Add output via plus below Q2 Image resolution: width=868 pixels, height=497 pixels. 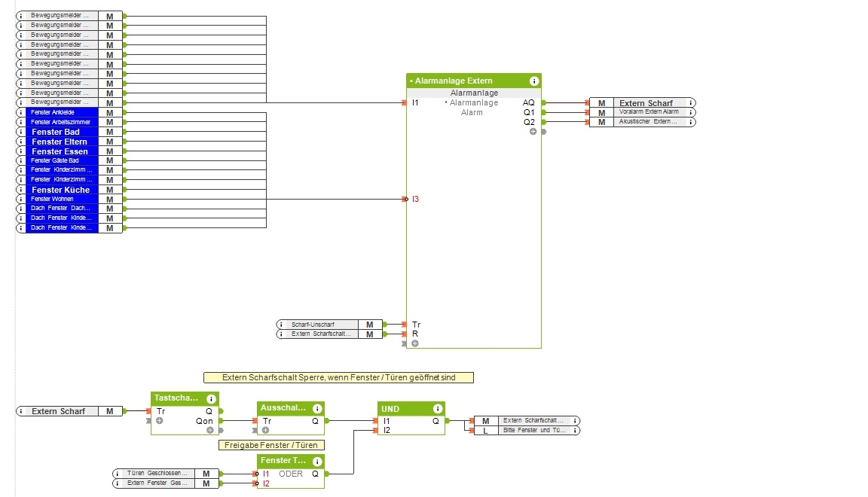tap(533, 132)
